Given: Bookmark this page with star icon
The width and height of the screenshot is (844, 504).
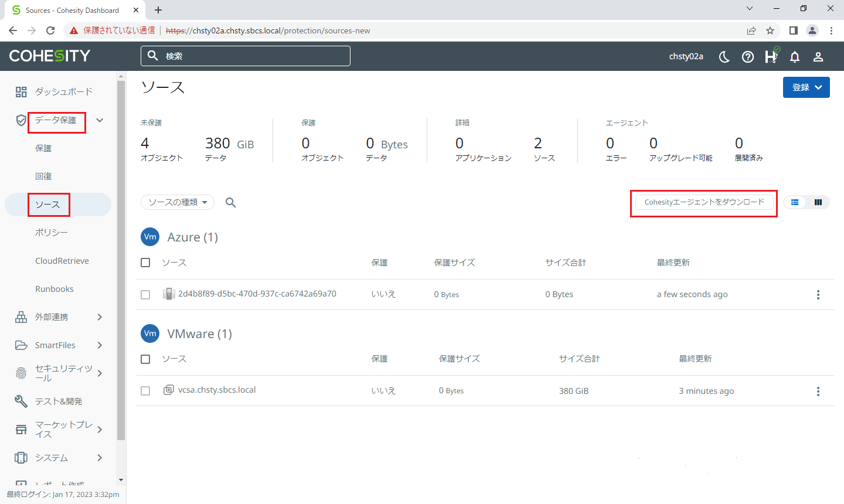Looking at the screenshot, I should pyautogui.click(x=770, y=30).
